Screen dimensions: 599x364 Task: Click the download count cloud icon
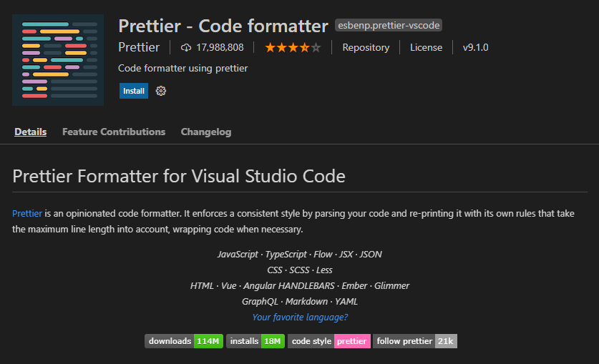pyautogui.click(x=186, y=48)
